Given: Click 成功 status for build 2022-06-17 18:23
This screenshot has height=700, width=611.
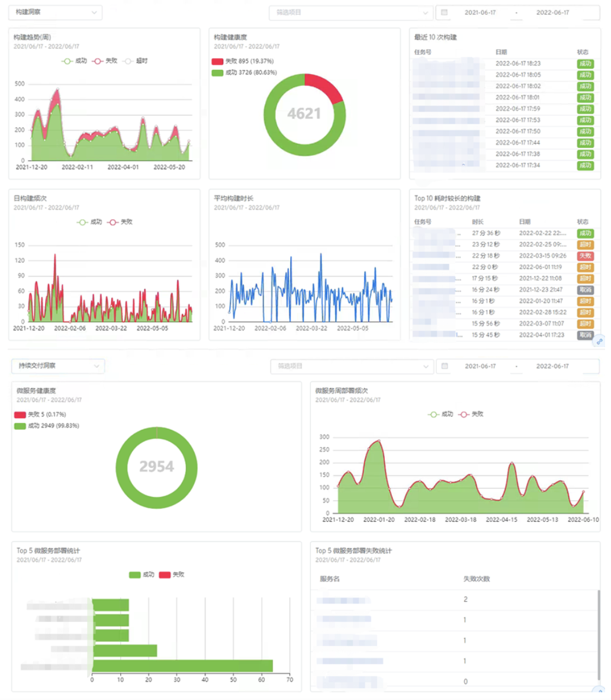Looking at the screenshot, I should tap(585, 64).
